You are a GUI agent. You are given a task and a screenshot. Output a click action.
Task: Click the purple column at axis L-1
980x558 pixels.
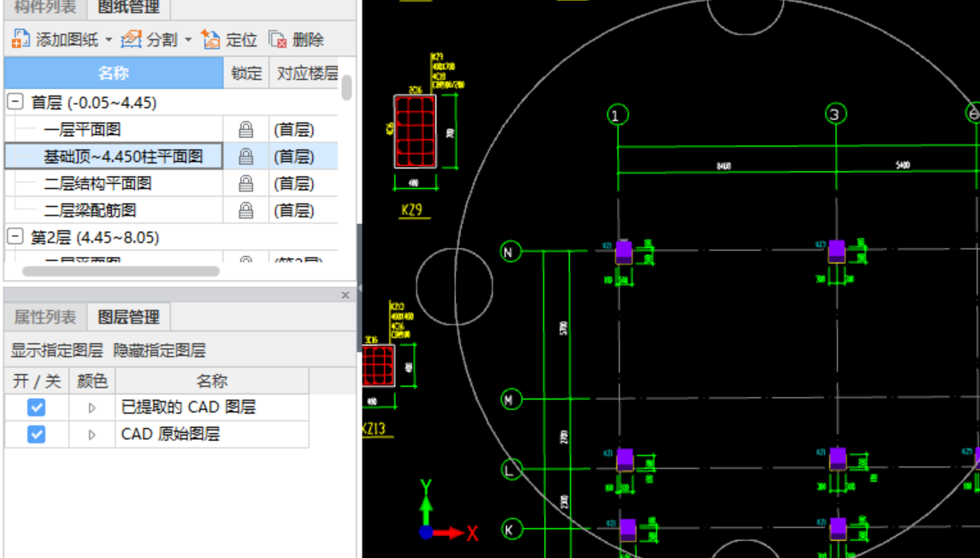[625, 460]
